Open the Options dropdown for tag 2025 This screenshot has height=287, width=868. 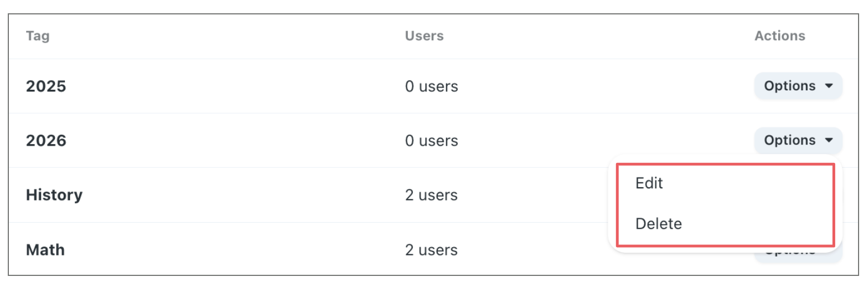click(x=798, y=86)
